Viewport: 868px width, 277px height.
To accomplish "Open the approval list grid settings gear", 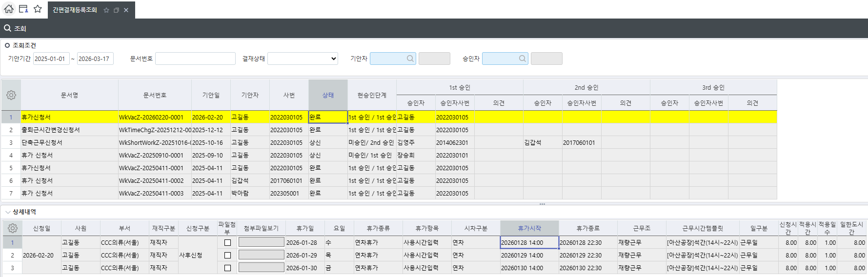I will tap(11, 95).
